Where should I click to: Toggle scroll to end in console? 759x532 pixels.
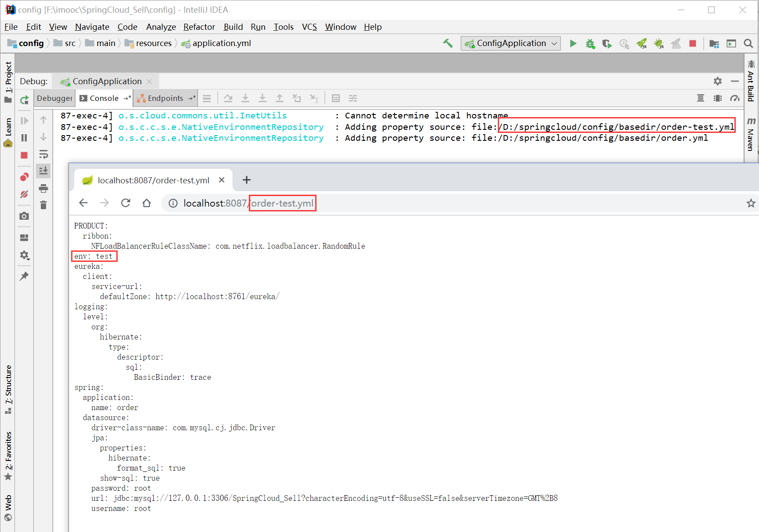coord(43,171)
